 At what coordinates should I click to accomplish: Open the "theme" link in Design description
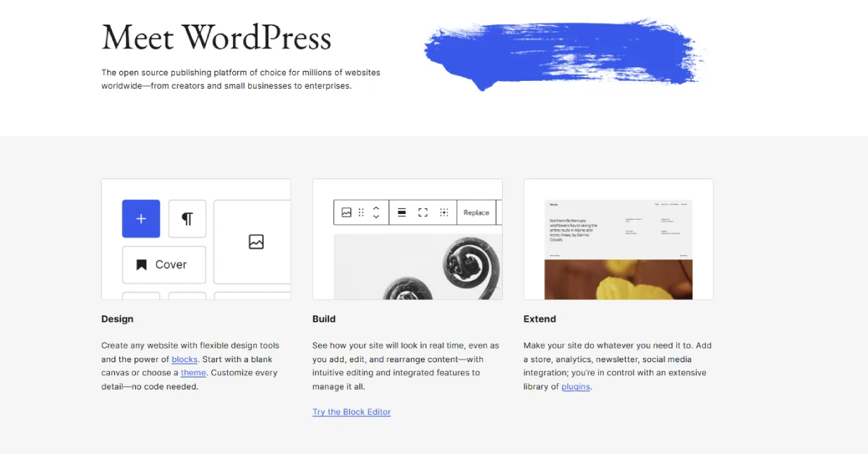[193, 373]
